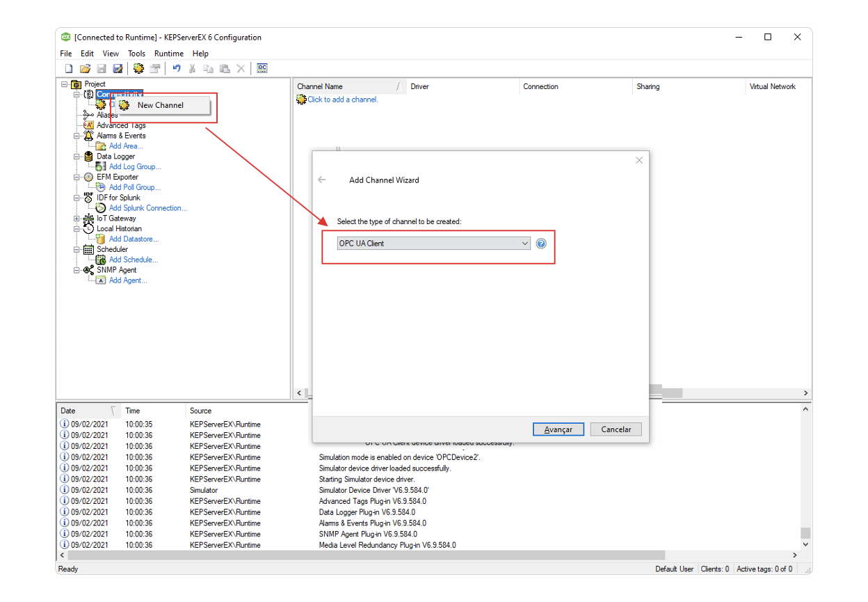Click the Avançar button in wizard
The height and width of the screenshot is (602, 868).
coord(558,429)
